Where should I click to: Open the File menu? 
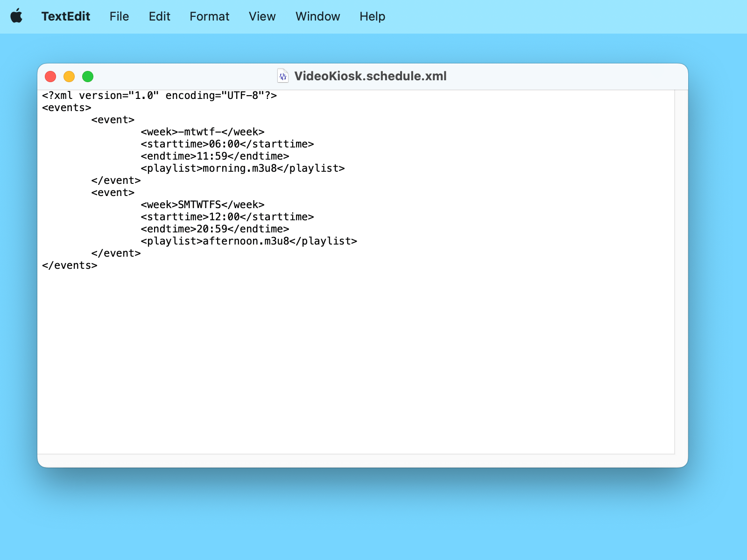[x=119, y=16]
